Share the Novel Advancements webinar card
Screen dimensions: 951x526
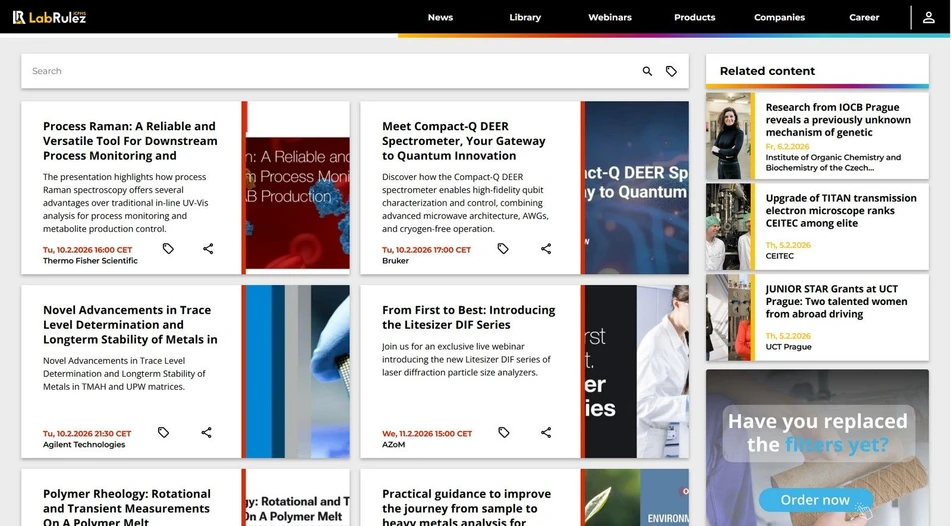(x=206, y=433)
